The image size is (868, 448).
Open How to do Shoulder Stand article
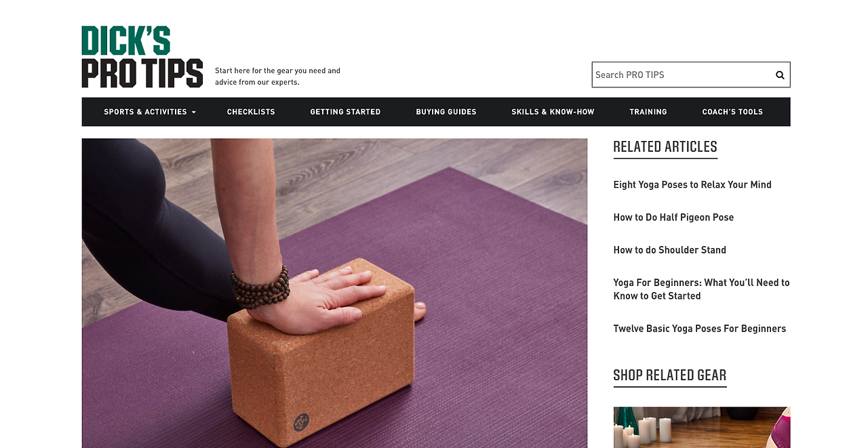point(669,249)
